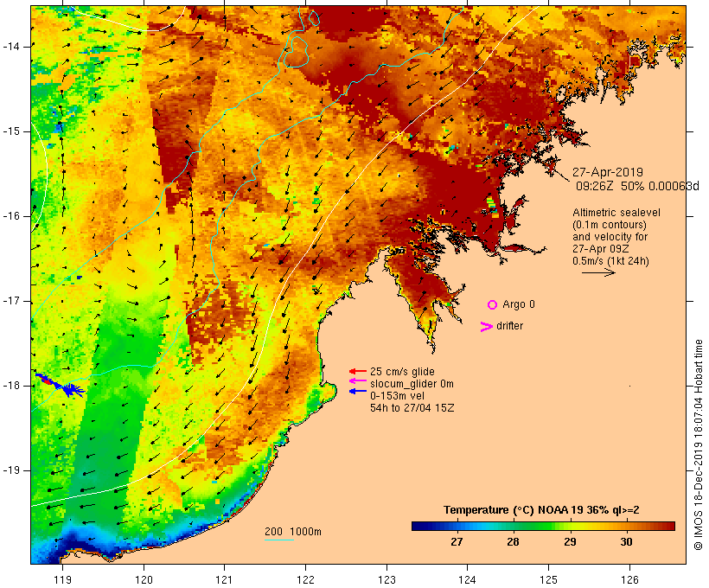Click the temperature color bar scale

coord(543,526)
